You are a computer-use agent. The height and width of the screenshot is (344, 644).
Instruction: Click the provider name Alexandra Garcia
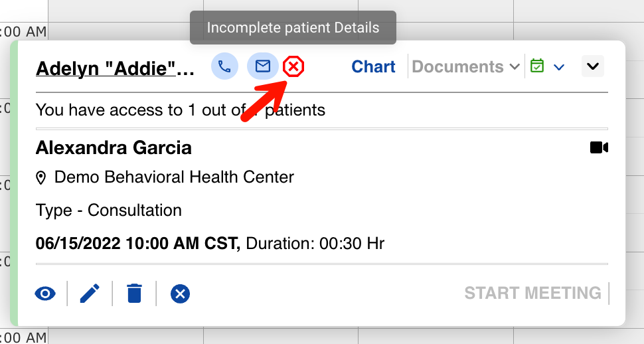pyautogui.click(x=114, y=147)
